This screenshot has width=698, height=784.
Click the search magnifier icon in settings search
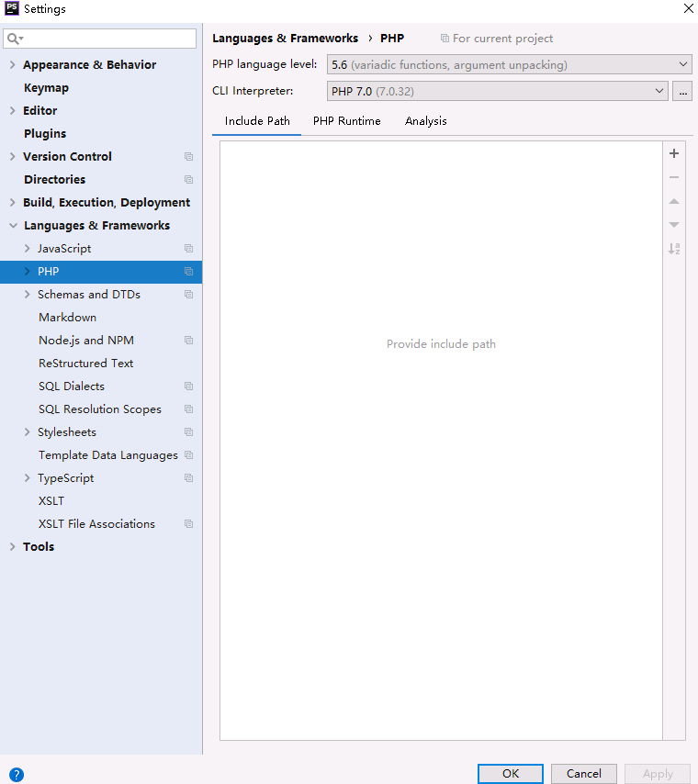tap(15, 39)
